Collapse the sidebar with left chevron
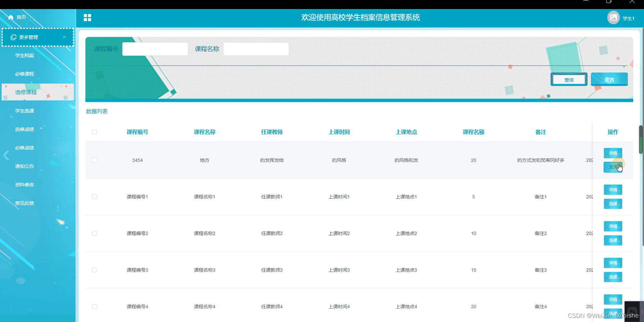This screenshot has width=644, height=322. point(6,155)
